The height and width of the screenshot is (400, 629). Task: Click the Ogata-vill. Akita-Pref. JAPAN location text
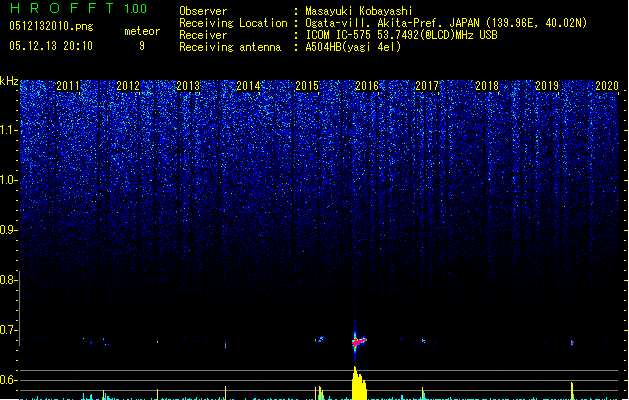tap(446, 23)
